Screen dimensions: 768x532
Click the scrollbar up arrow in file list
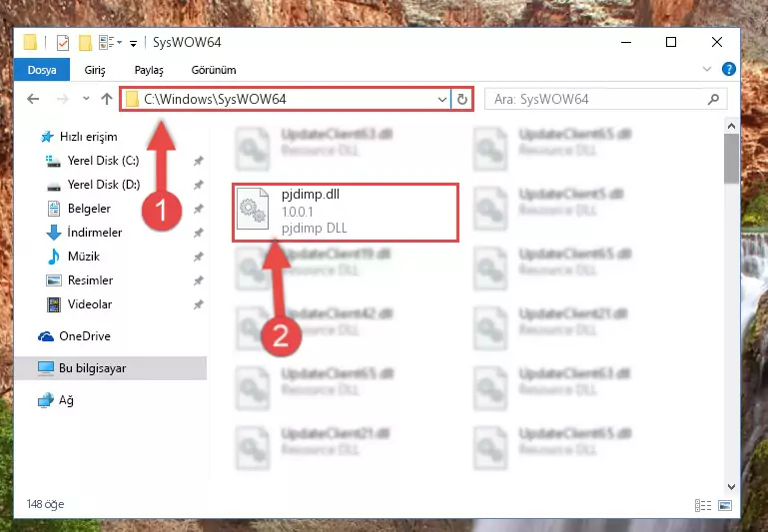[x=731, y=127]
